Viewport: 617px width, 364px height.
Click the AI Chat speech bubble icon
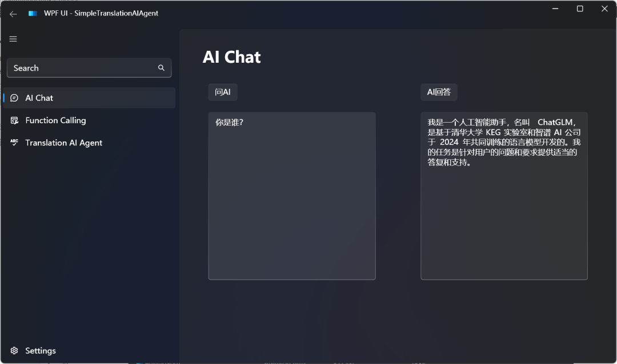click(x=14, y=98)
